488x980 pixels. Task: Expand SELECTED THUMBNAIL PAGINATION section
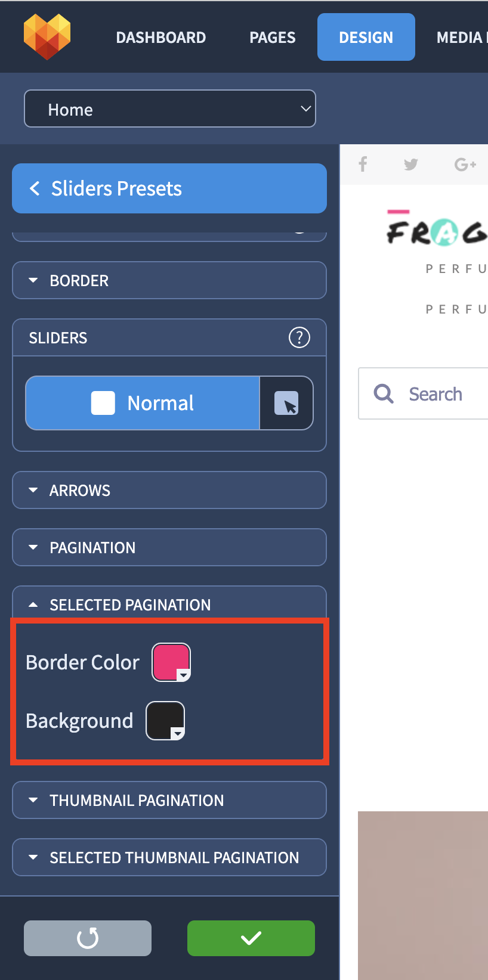coord(169,857)
